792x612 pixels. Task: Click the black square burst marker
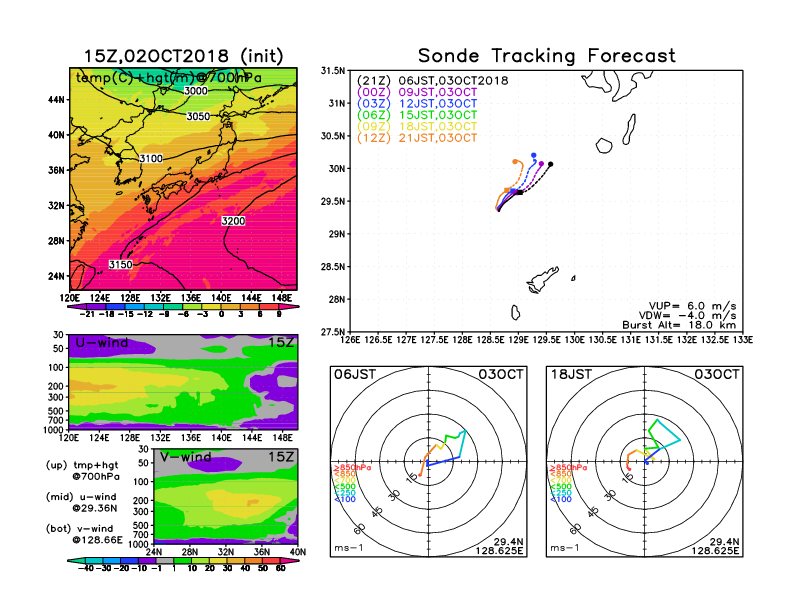click(520, 192)
